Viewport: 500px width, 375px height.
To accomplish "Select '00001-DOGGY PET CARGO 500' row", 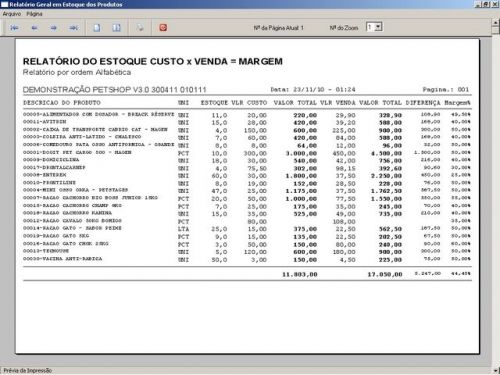I will [247, 153].
